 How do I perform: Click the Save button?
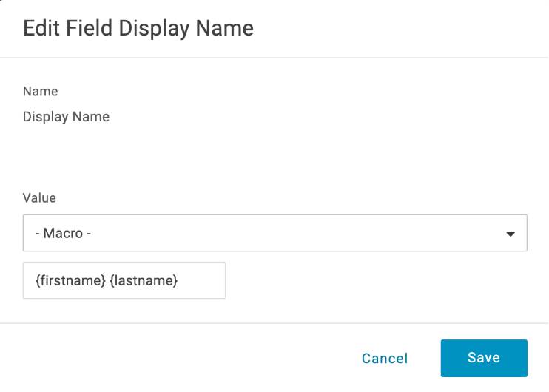point(484,358)
